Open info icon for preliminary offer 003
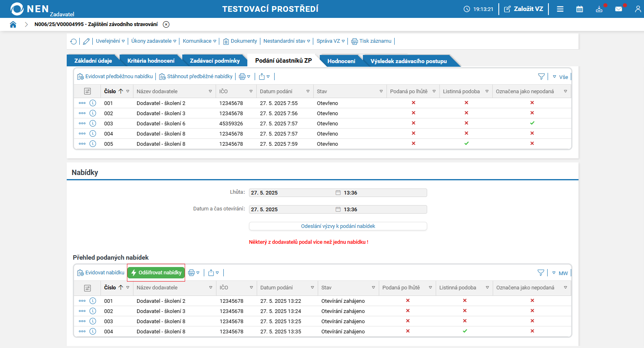This screenshot has width=644, height=348. (x=93, y=123)
